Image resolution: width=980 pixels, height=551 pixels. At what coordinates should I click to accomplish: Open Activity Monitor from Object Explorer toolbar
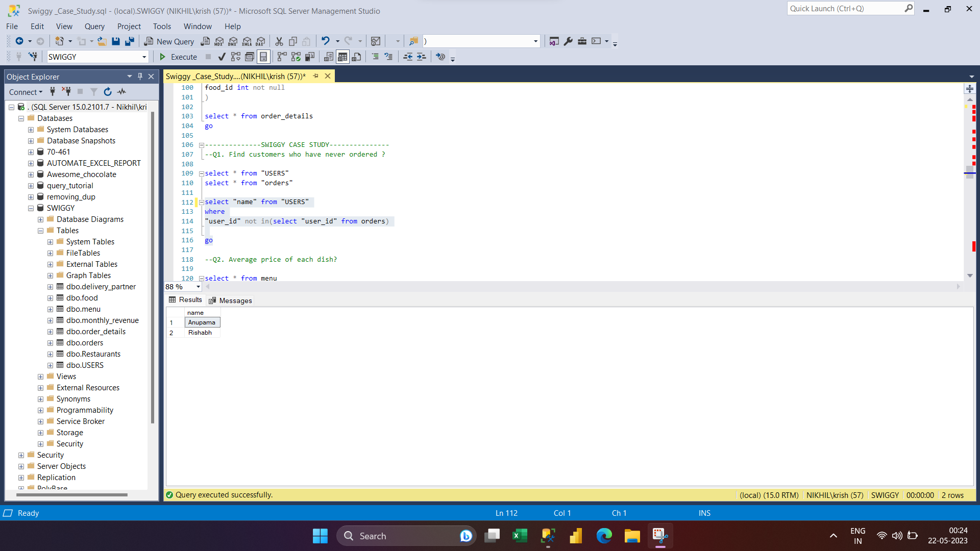click(x=121, y=92)
